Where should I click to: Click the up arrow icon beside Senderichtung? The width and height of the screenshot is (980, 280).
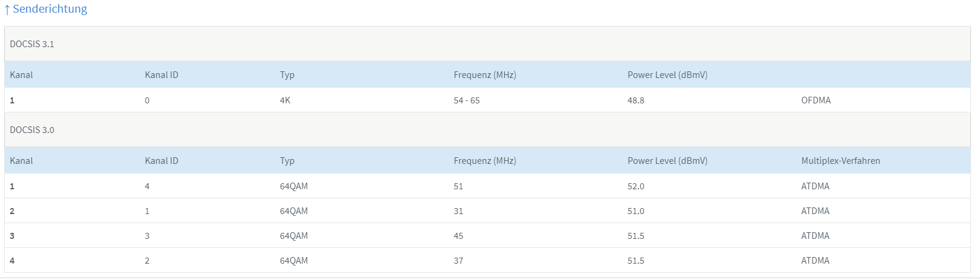pyautogui.click(x=7, y=10)
